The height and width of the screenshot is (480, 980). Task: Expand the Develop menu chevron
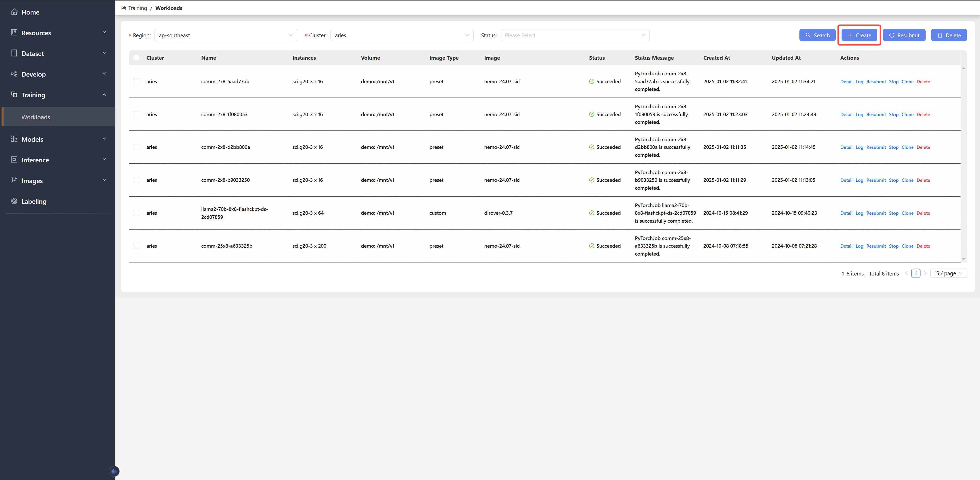click(104, 74)
